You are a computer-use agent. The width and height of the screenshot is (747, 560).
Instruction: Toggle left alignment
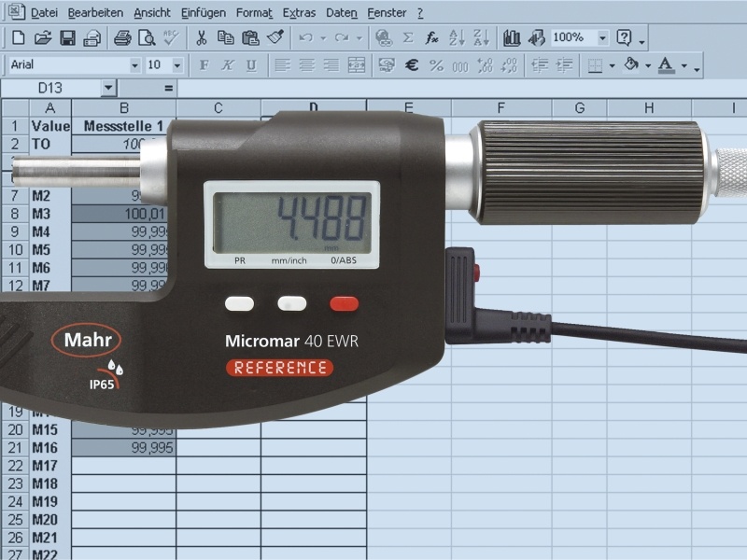(283, 65)
